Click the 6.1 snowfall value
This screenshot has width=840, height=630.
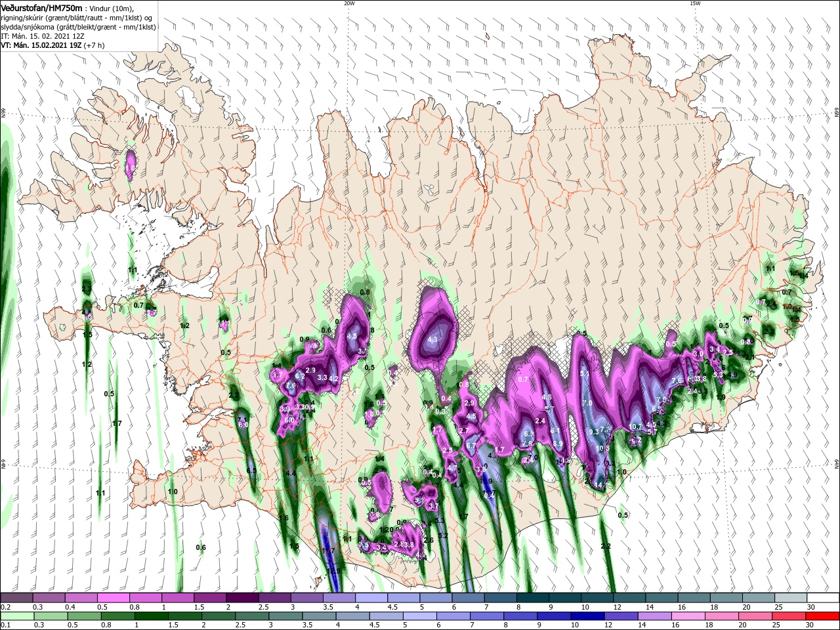pos(555,430)
